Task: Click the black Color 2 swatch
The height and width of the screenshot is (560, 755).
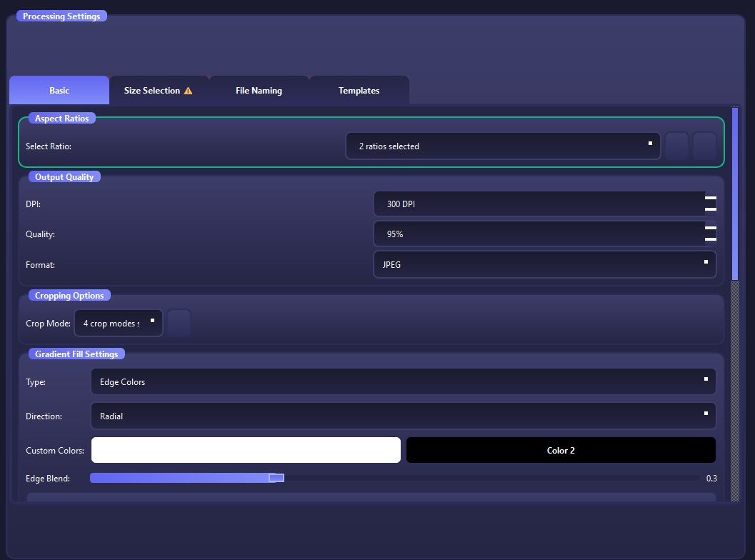Action: click(x=561, y=450)
